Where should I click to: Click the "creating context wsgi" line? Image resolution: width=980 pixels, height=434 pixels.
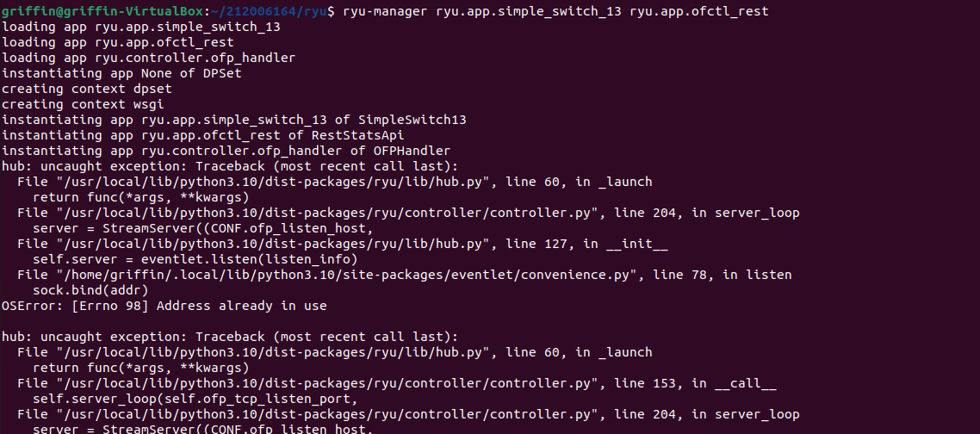84,104
